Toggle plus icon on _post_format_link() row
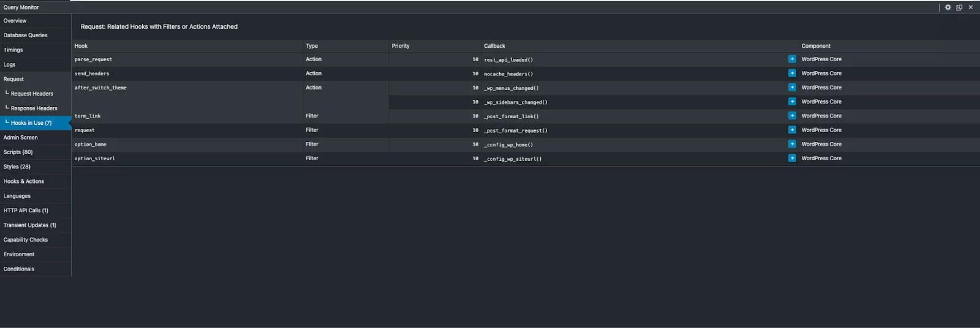Screen dimensions: 980x328 pos(792,116)
